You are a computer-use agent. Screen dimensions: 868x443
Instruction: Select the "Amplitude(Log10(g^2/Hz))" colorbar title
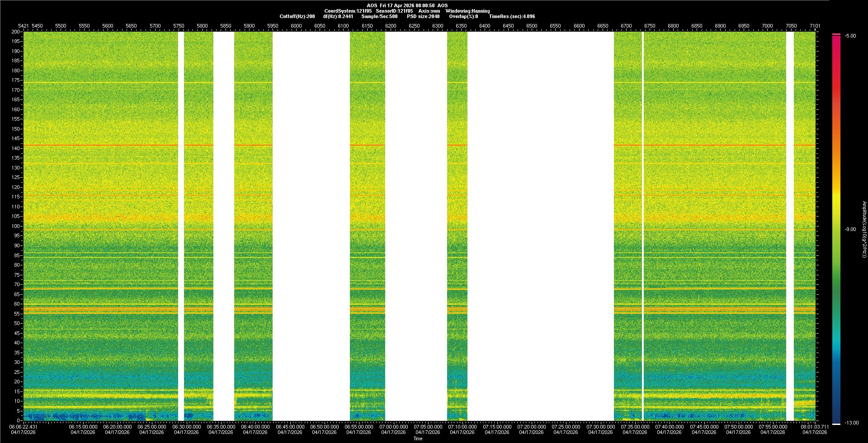pyautogui.click(x=864, y=230)
